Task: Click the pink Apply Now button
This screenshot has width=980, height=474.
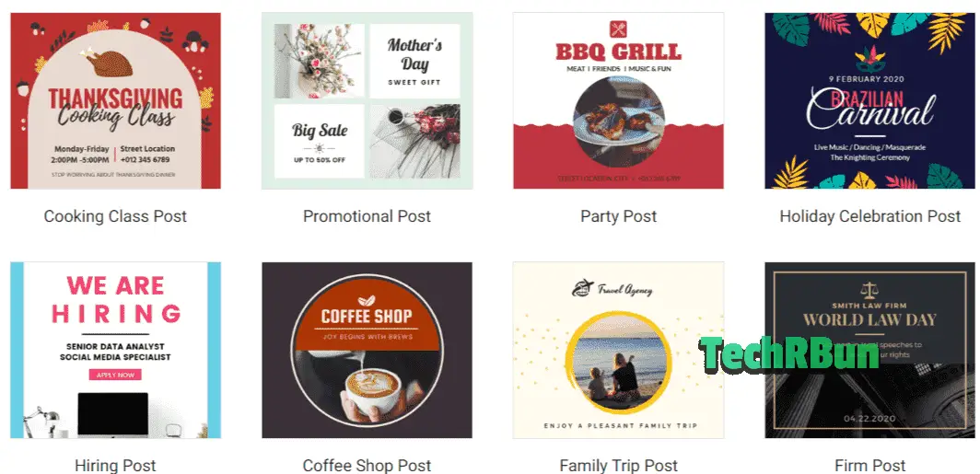Action: click(x=115, y=375)
